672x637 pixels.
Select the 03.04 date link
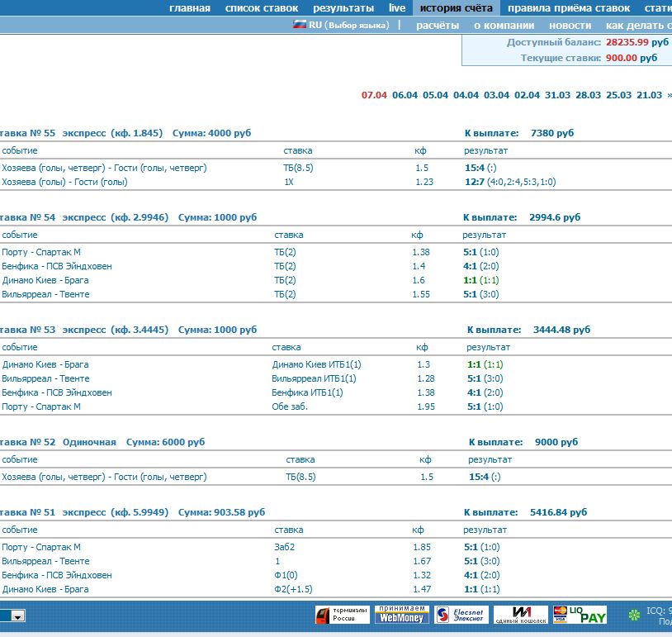pos(496,95)
